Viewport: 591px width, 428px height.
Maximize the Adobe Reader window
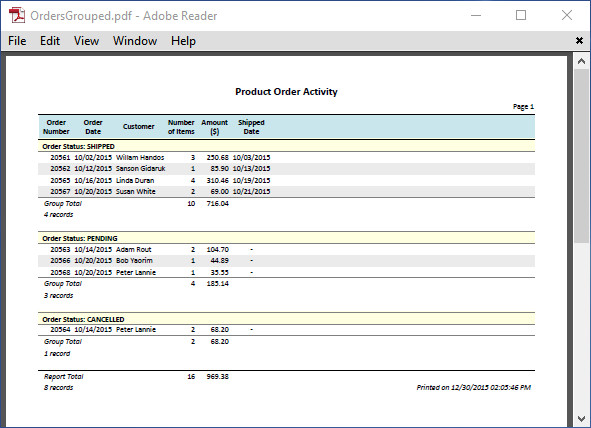(x=521, y=15)
